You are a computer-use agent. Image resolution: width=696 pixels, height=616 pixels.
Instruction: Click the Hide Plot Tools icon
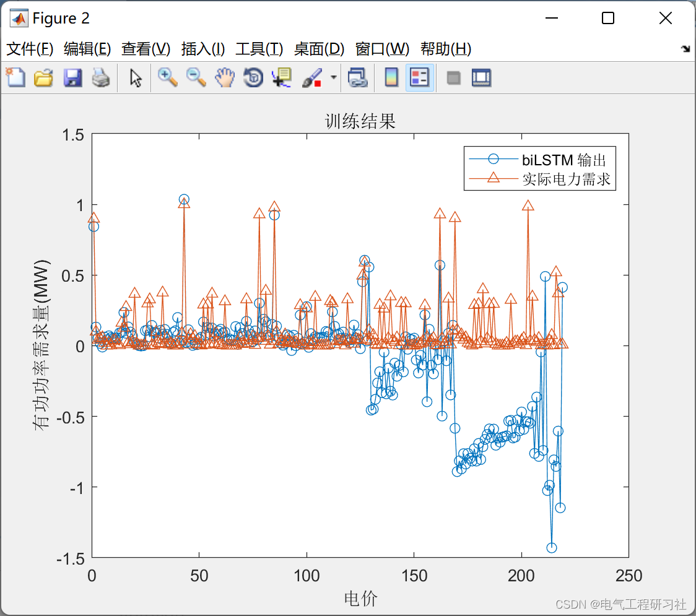point(453,78)
